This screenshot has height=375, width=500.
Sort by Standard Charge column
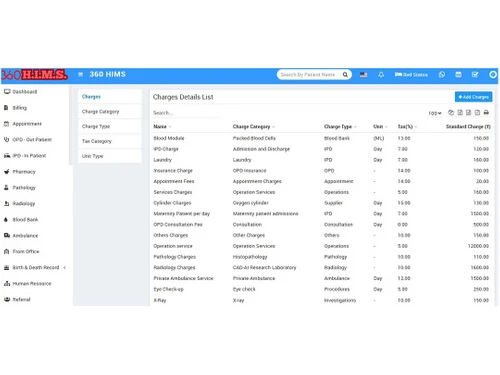tap(468, 127)
